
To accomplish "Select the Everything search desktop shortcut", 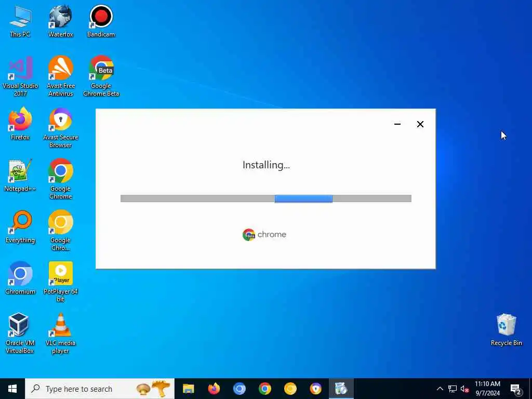I will coord(20,228).
